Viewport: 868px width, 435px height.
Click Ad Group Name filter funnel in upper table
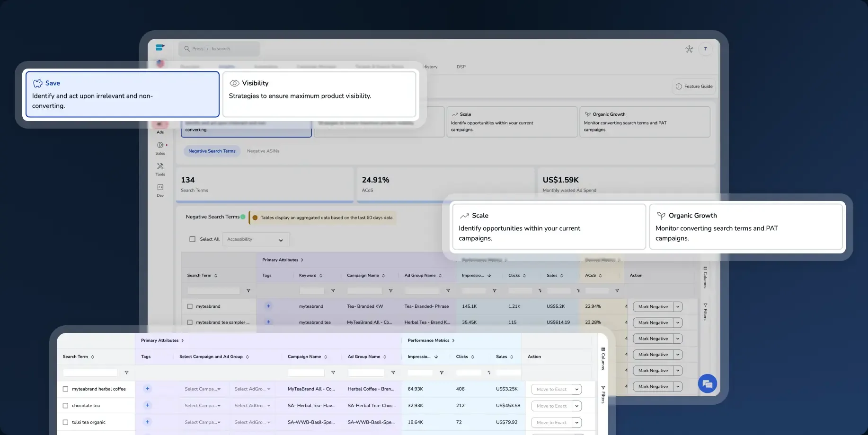448,291
